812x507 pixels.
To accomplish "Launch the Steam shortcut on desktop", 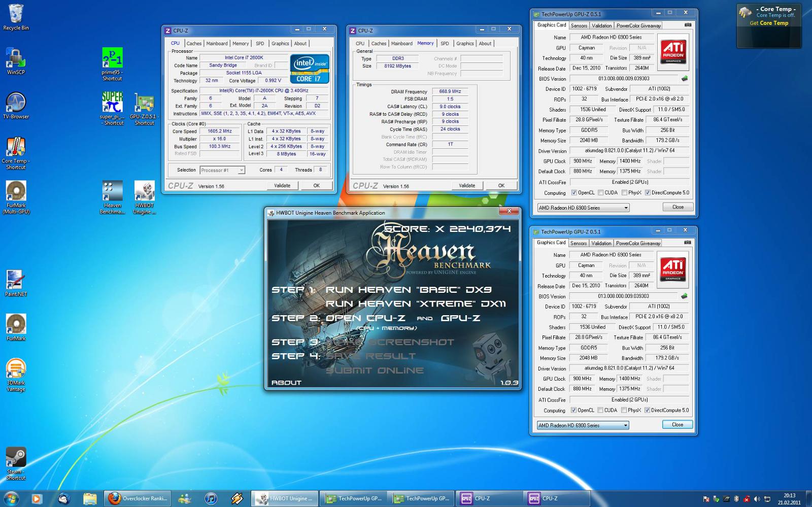I will (x=16, y=464).
